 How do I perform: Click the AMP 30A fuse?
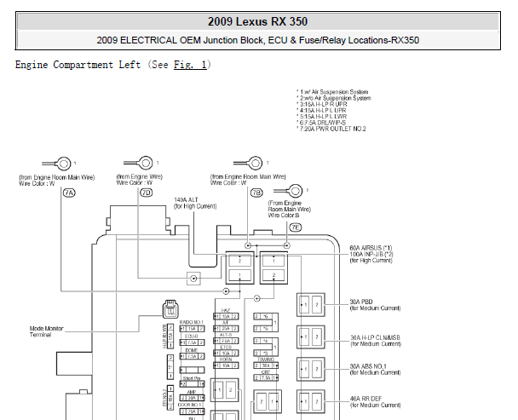click(x=192, y=398)
